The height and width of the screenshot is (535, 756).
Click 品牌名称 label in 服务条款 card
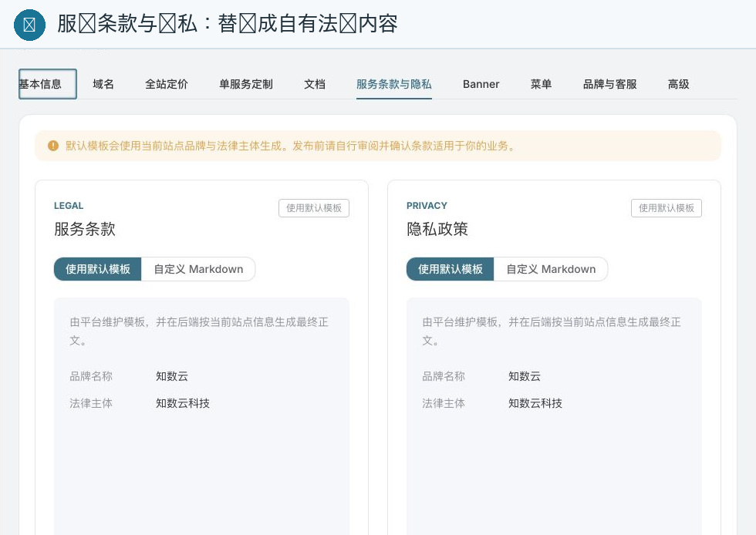[91, 376]
